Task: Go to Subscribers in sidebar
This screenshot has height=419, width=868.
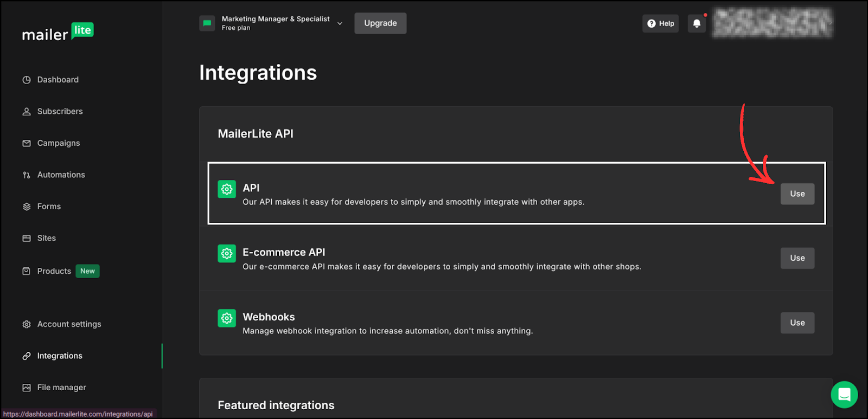Action: point(60,111)
